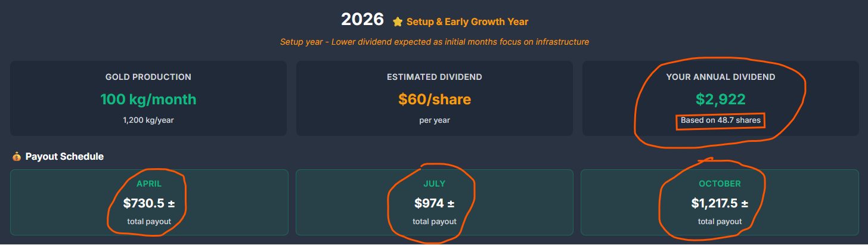Click the Payout Schedule section heading
This screenshot has height=245, width=868.
64,157
